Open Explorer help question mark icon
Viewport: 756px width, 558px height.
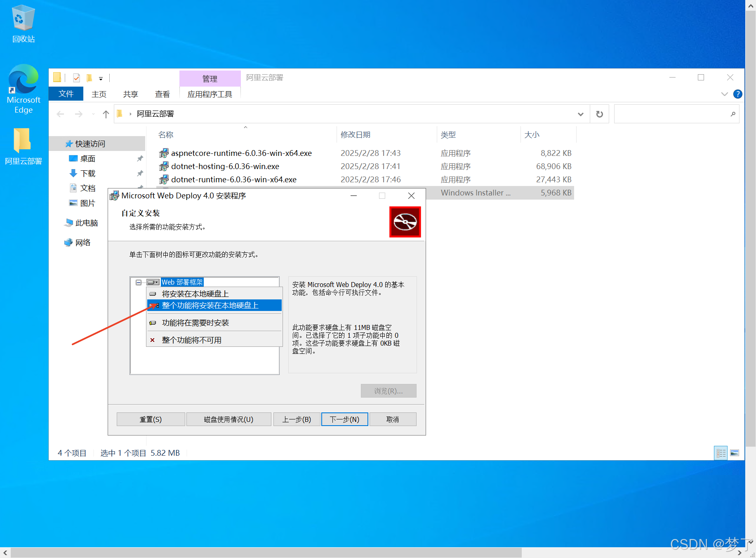pyautogui.click(x=738, y=94)
